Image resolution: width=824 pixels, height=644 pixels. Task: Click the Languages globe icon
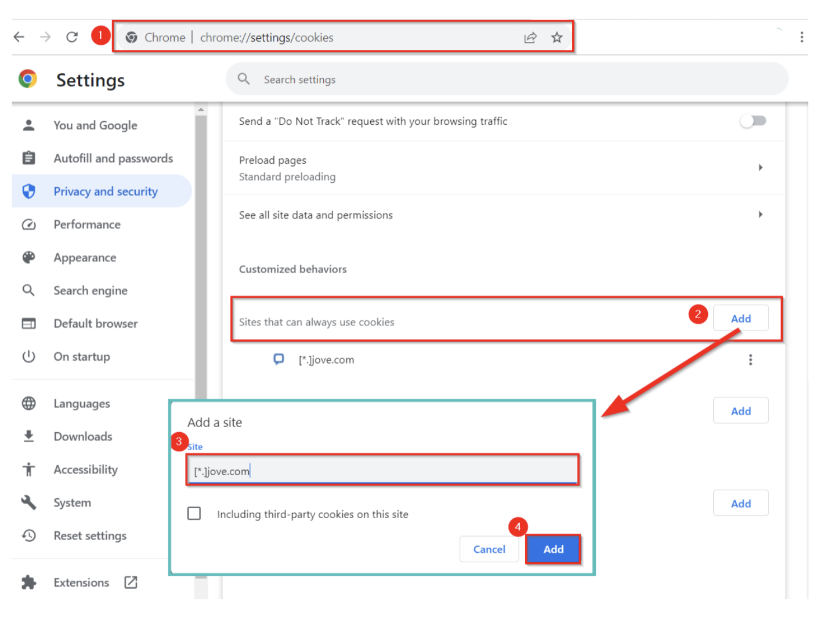point(28,403)
